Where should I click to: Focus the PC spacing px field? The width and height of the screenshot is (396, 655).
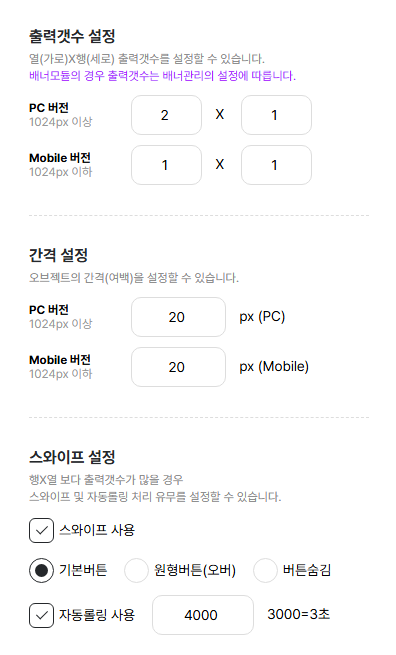[x=178, y=317]
